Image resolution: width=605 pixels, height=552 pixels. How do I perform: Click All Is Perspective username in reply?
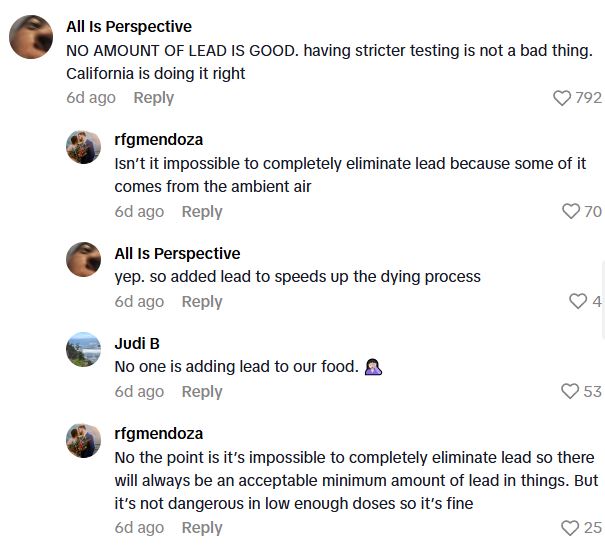click(x=177, y=254)
